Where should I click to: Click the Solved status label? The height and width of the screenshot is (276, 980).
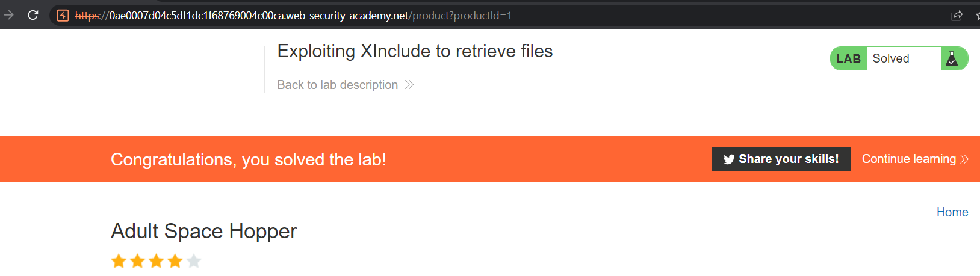click(891, 58)
